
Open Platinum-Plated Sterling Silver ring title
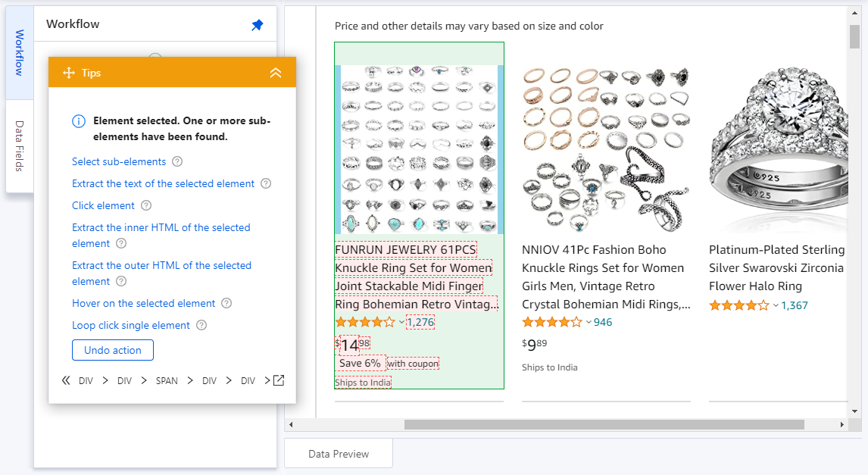(x=776, y=268)
